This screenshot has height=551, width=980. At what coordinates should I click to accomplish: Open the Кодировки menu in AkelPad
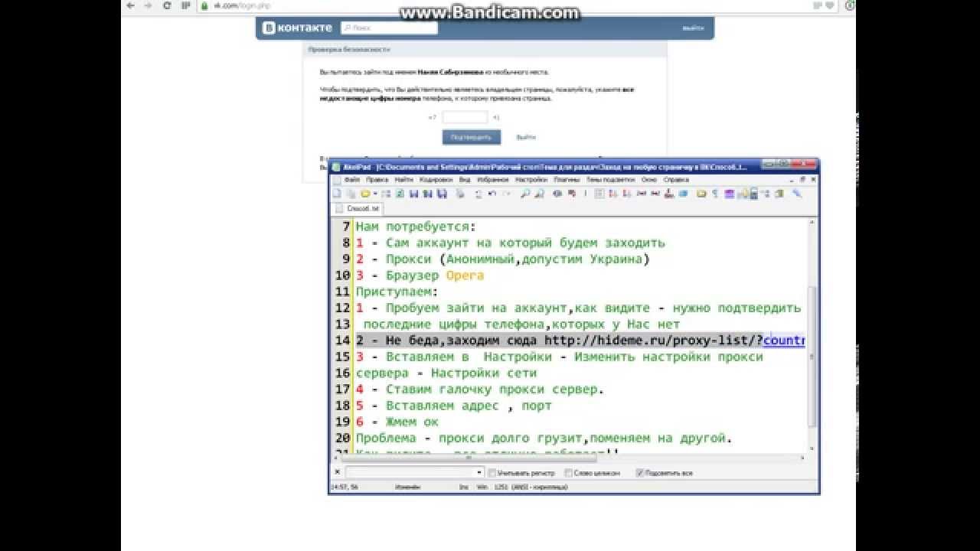[x=436, y=180]
